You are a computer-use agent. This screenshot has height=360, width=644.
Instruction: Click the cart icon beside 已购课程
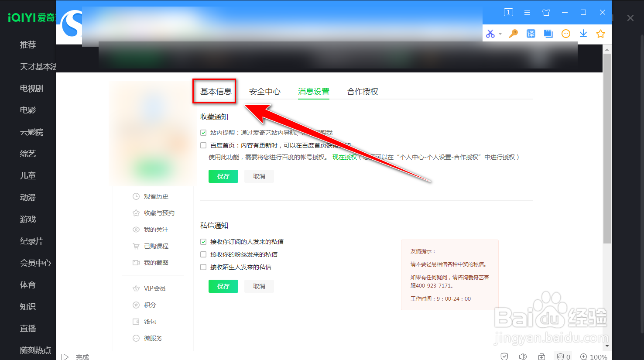point(136,246)
